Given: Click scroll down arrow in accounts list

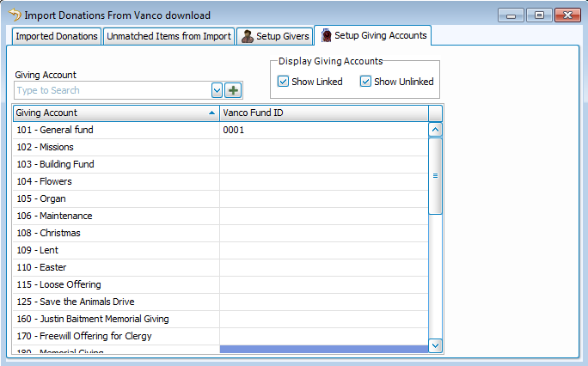Looking at the screenshot, I should point(435,345).
